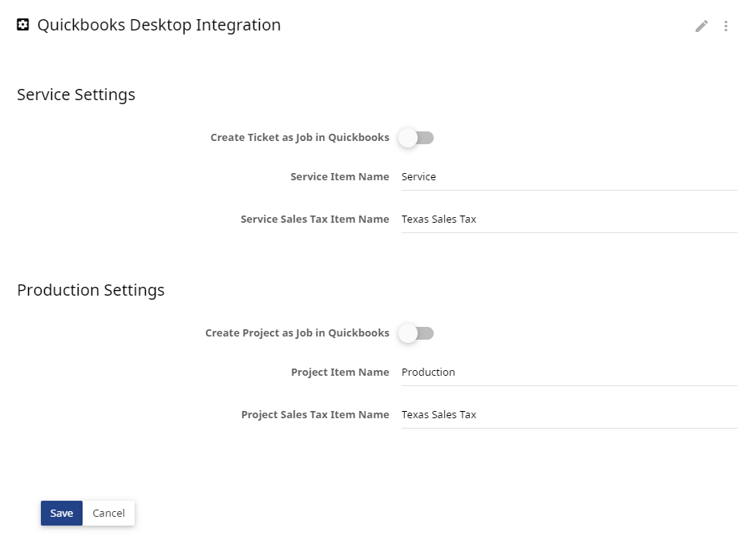
Task: Open the three-dot more options menu
Action: [x=726, y=26]
